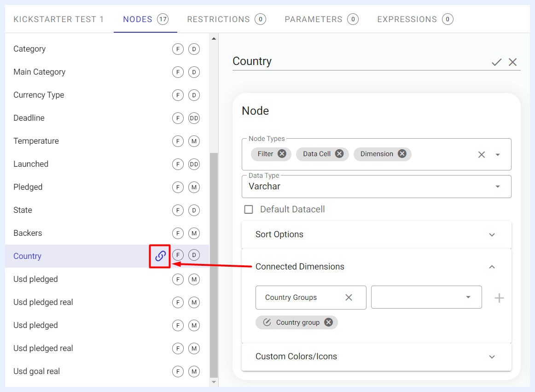Screen dimensions: 535x392
Task: Open the Data Type Varchar dropdown
Action: 376,187
